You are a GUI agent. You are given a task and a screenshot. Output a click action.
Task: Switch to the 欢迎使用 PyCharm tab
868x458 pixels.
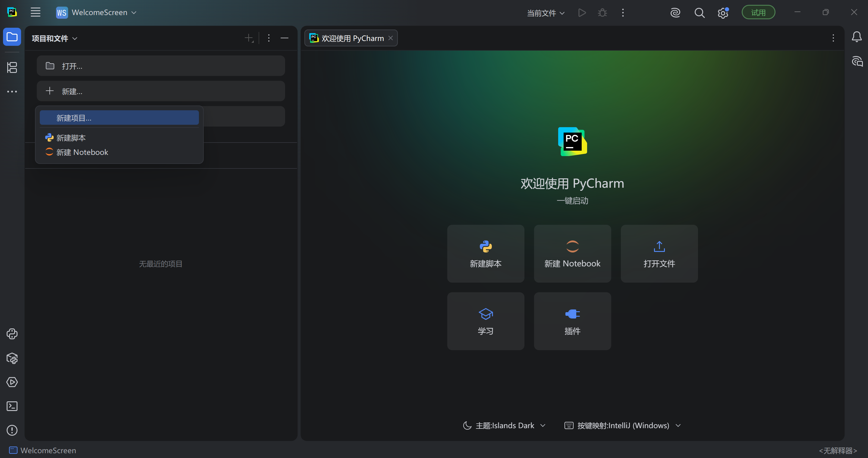351,38
